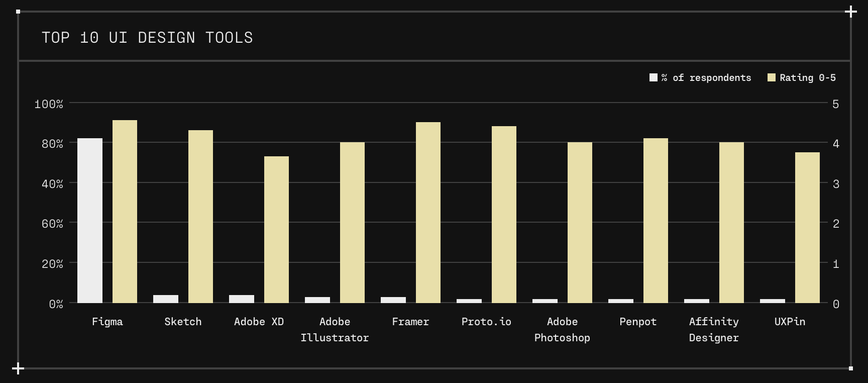Click the Adobe Illustrator axis label
This screenshot has height=383, width=868.
click(335, 330)
